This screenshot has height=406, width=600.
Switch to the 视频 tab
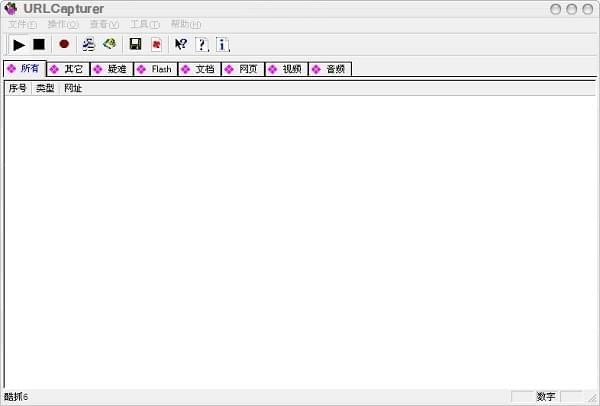click(287, 69)
